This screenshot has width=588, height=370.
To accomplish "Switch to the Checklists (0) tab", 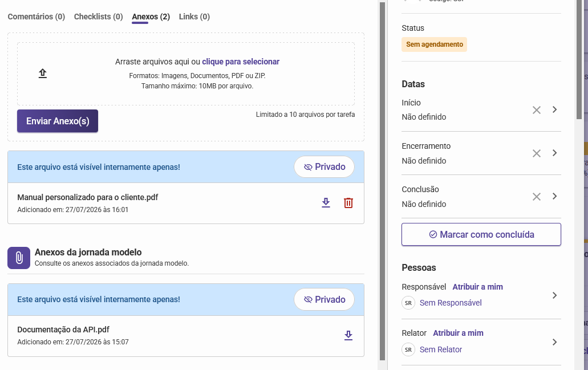I will [98, 17].
